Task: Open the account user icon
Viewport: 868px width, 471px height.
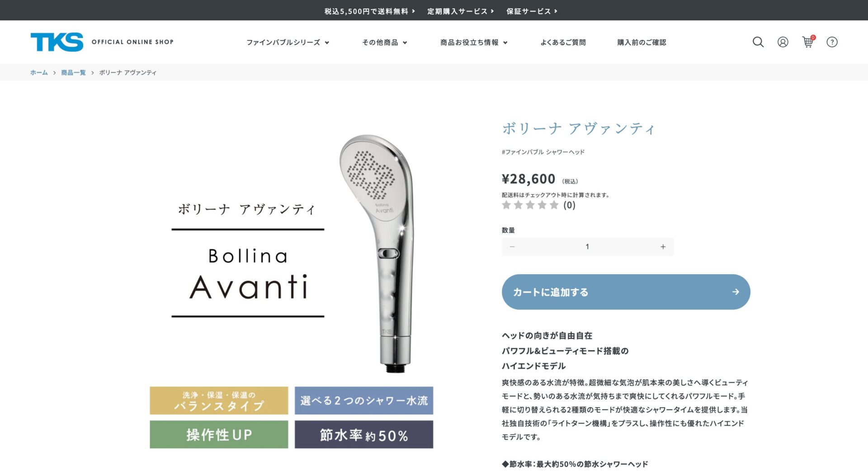Action: 783,42
